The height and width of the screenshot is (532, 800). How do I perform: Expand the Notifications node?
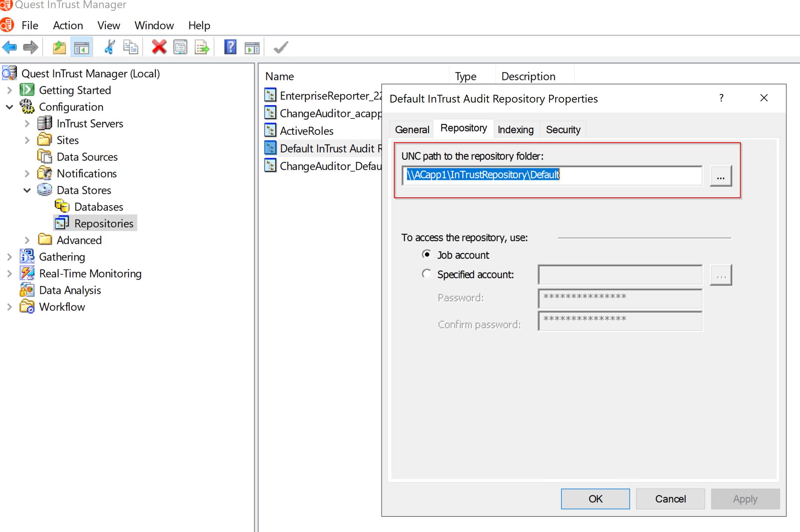(27, 173)
